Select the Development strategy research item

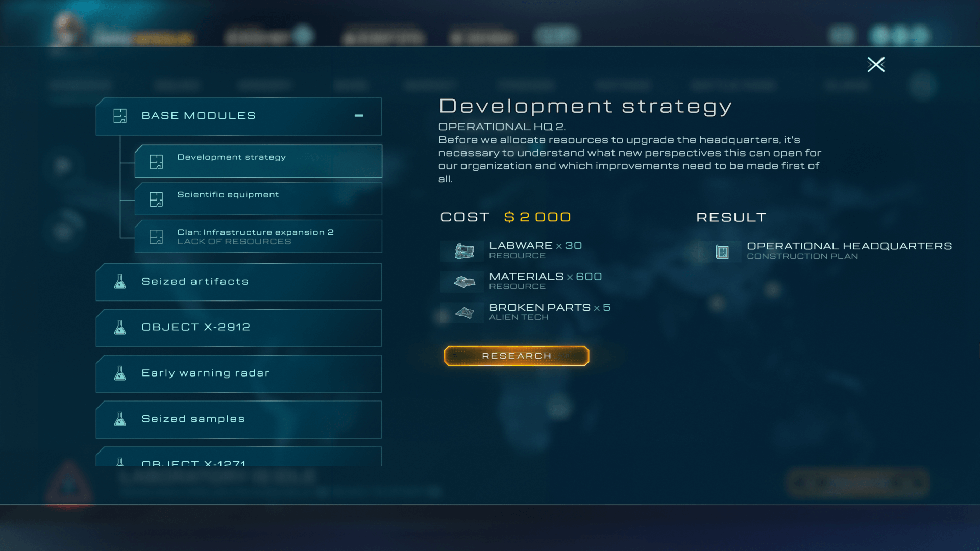point(258,161)
